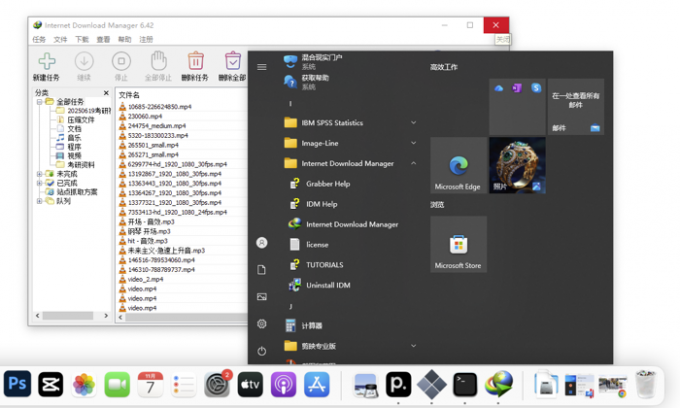Image resolution: width=680 pixels, height=408 pixels.
Task: Expand the IBM SPSS Statistics folder chevron
Action: (x=413, y=123)
